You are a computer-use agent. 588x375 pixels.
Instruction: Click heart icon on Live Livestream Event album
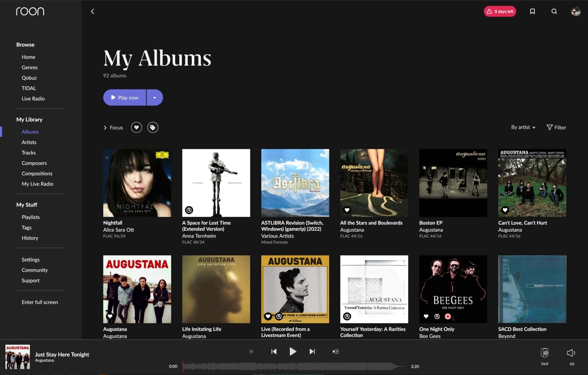click(x=268, y=316)
